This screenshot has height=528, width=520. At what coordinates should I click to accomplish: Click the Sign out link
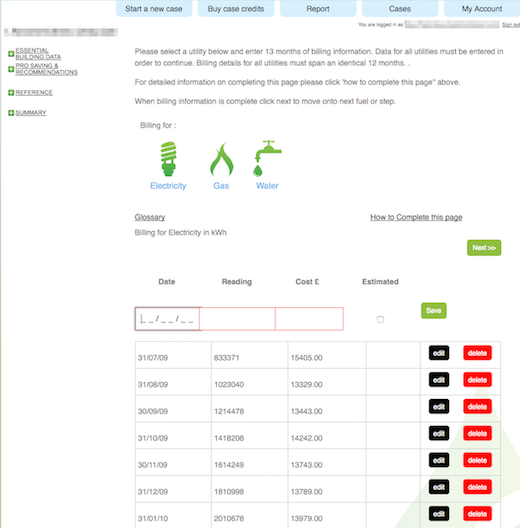tap(511, 25)
